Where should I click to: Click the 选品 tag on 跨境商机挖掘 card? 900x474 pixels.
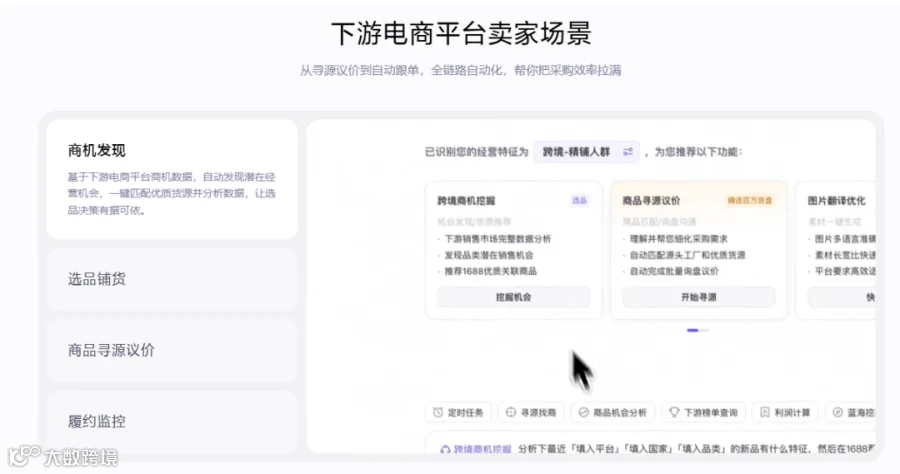coord(579,200)
